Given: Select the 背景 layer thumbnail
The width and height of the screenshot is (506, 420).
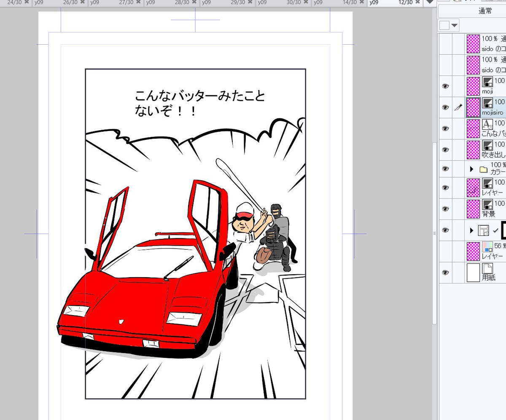Looking at the screenshot, I should [x=474, y=209].
